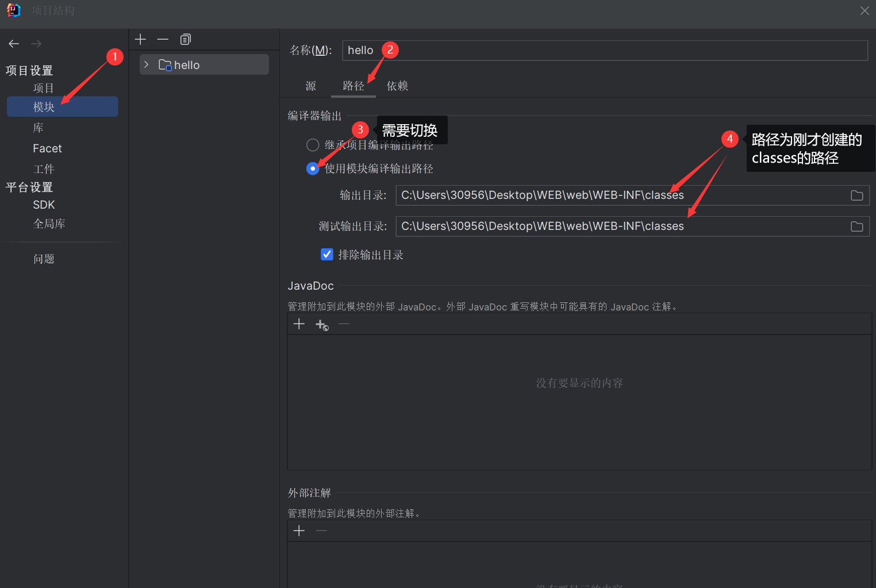Add a new module with plus icon
This screenshot has height=588, width=876.
click(x=141, y=39)
